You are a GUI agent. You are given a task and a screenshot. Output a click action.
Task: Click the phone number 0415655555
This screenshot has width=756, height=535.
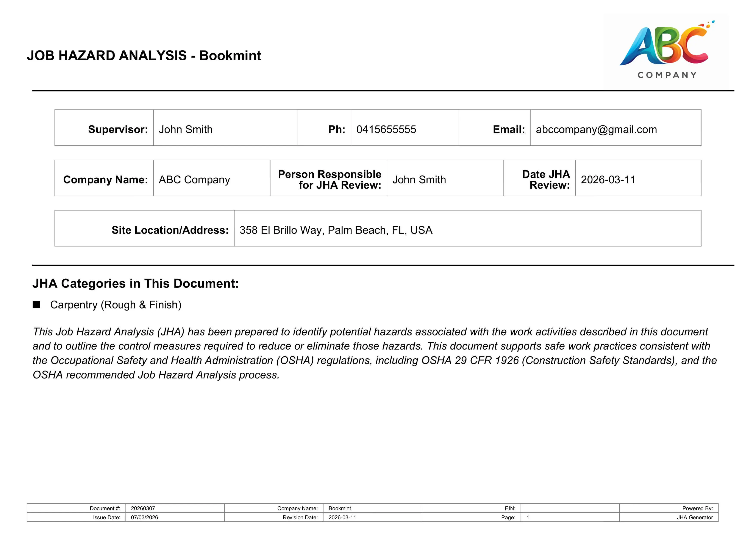click(x=386, y=129)
